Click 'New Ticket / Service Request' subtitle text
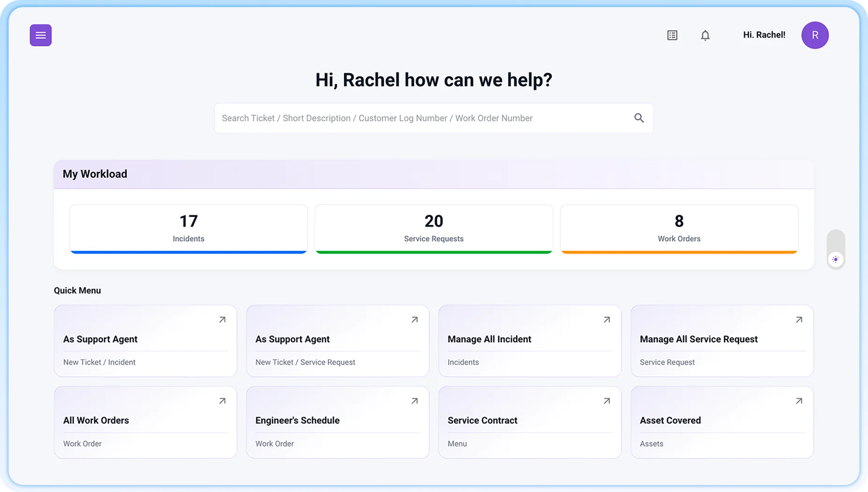 coord(305,362)
